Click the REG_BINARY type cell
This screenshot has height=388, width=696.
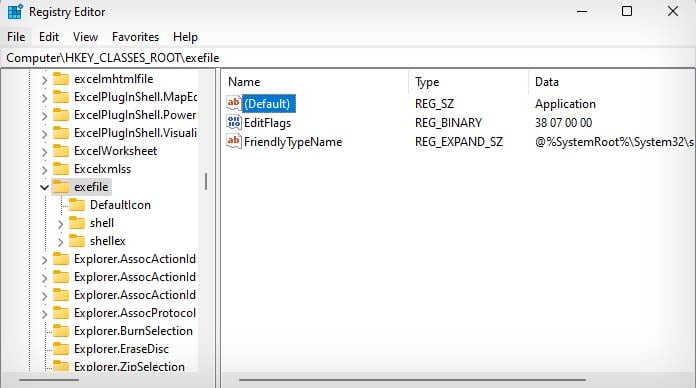[x=448, y=123]
